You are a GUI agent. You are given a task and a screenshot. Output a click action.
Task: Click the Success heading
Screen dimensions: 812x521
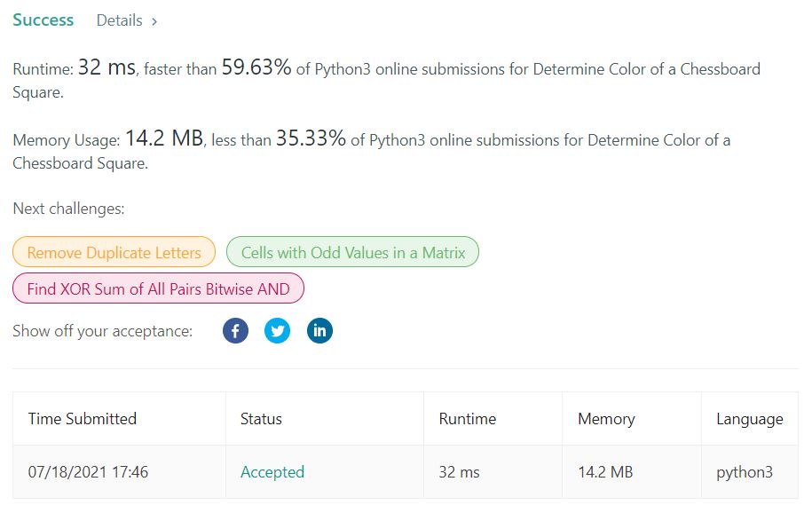coord(43,20)
